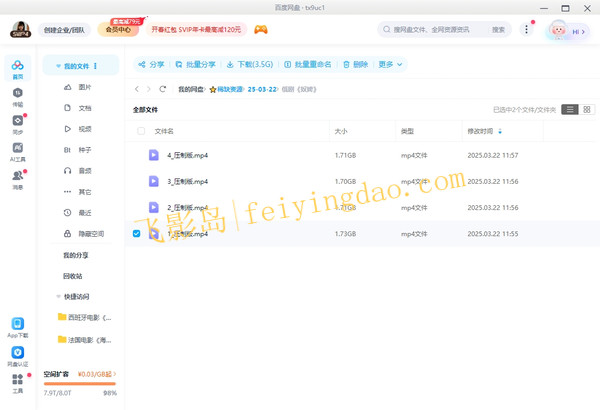Open the 我的文件 three-dot options
The image size is (600, 410).
(x=95, y=66)
